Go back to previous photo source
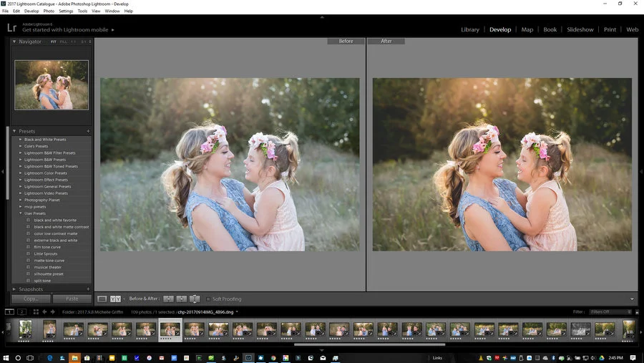644x363 pixels. [x=44, y=312]
